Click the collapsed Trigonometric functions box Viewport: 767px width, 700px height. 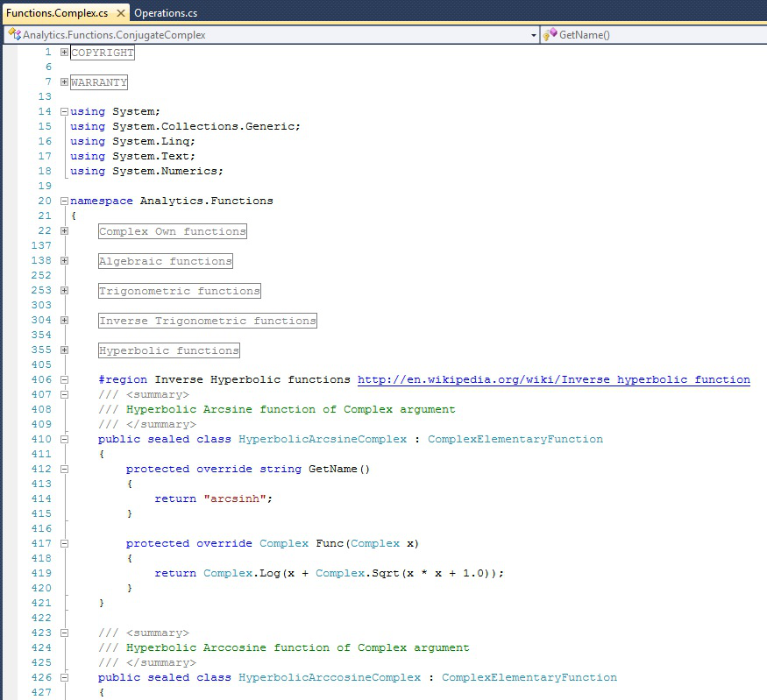(179, 291)
